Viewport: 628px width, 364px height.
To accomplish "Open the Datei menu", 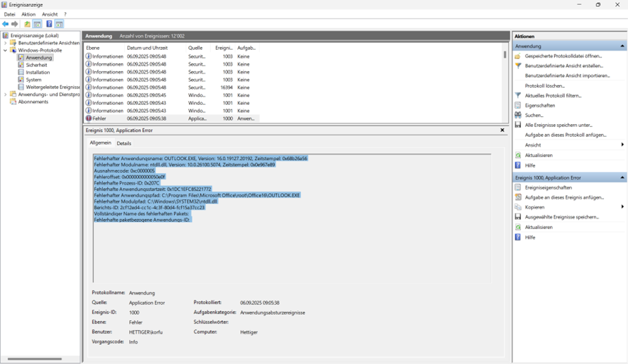I will click(9, 15).
